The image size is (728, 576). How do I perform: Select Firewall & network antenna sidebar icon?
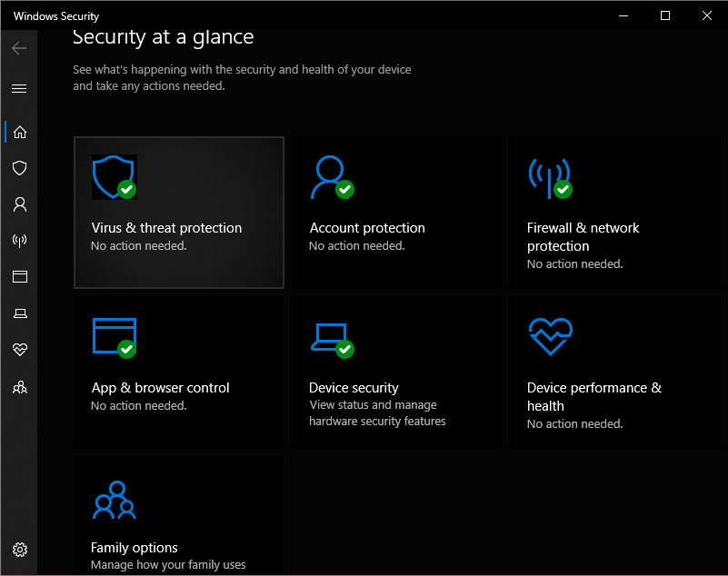[x=19, y=241]
